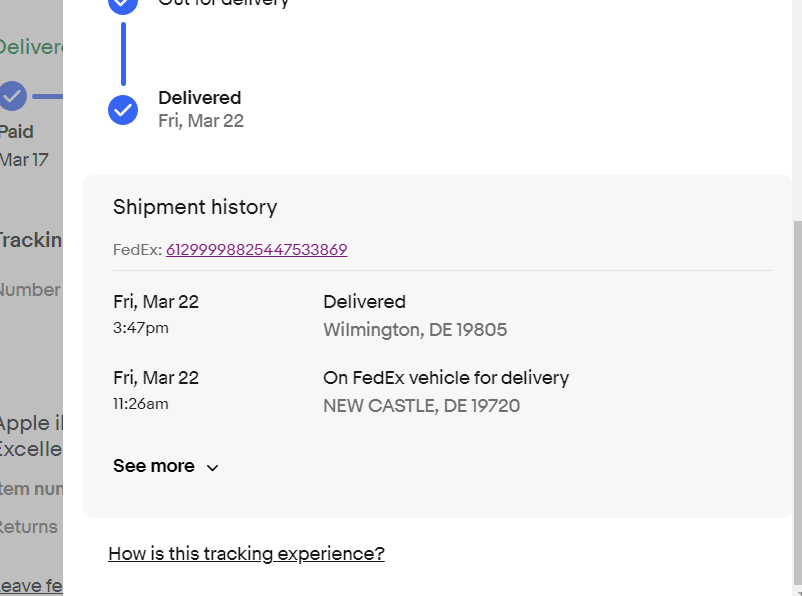Select the On FedEx vehicle for delivery entry
The height and width of the screenshot is (596, 802).
coord(446,392)
